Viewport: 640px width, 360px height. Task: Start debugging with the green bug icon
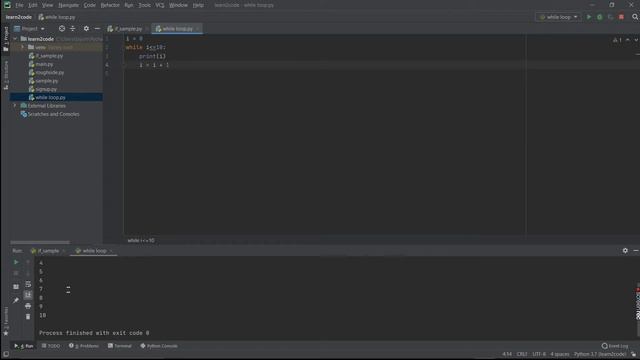600,17
